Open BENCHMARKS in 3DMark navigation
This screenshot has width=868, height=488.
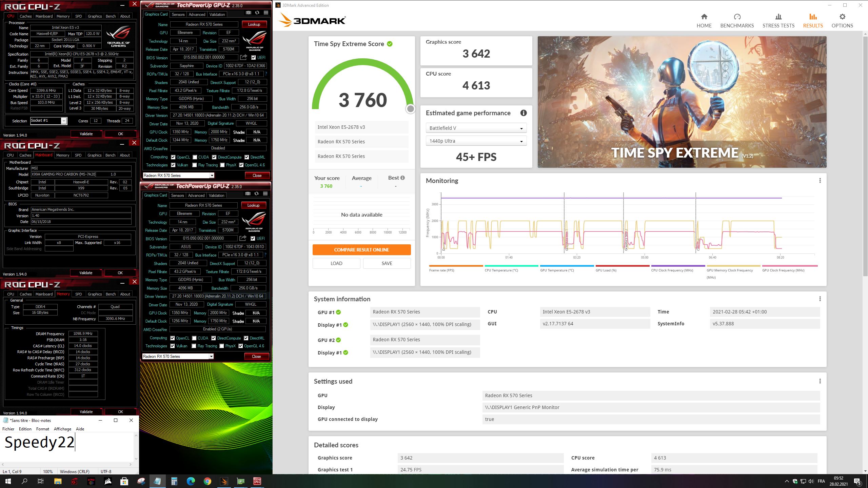(x=737, y=21)
